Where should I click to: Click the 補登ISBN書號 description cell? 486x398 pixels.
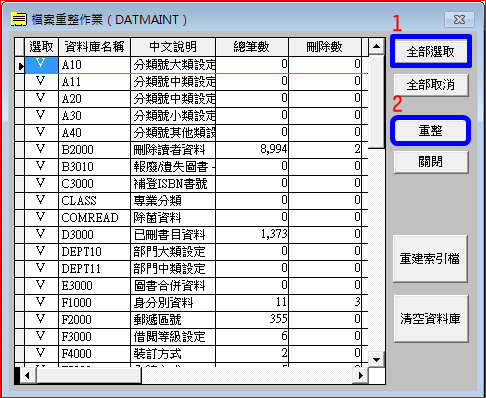coord(173,184)
